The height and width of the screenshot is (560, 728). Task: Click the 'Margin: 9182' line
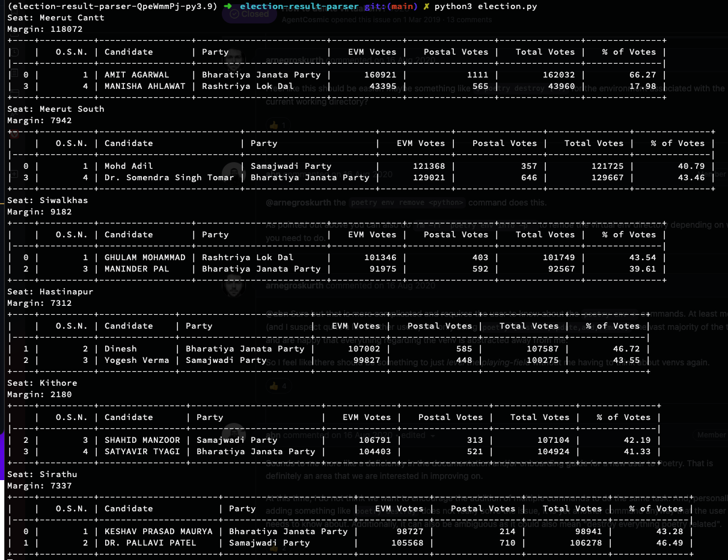pos(40,212)
